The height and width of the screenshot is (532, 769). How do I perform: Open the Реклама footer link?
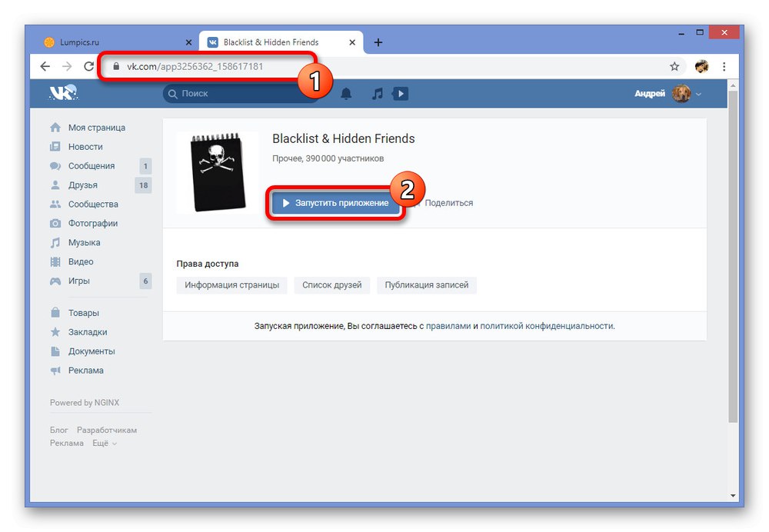(x=67, y=443)
